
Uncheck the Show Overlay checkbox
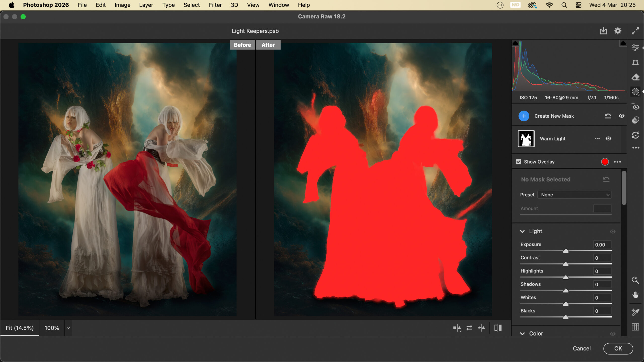point(518,162)
